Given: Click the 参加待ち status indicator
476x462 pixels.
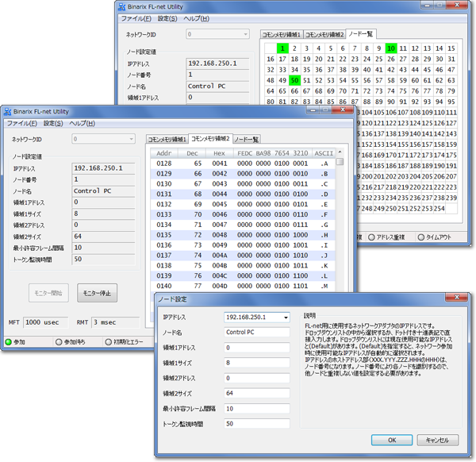Looking at the screenshot, I should coord(60,341).
